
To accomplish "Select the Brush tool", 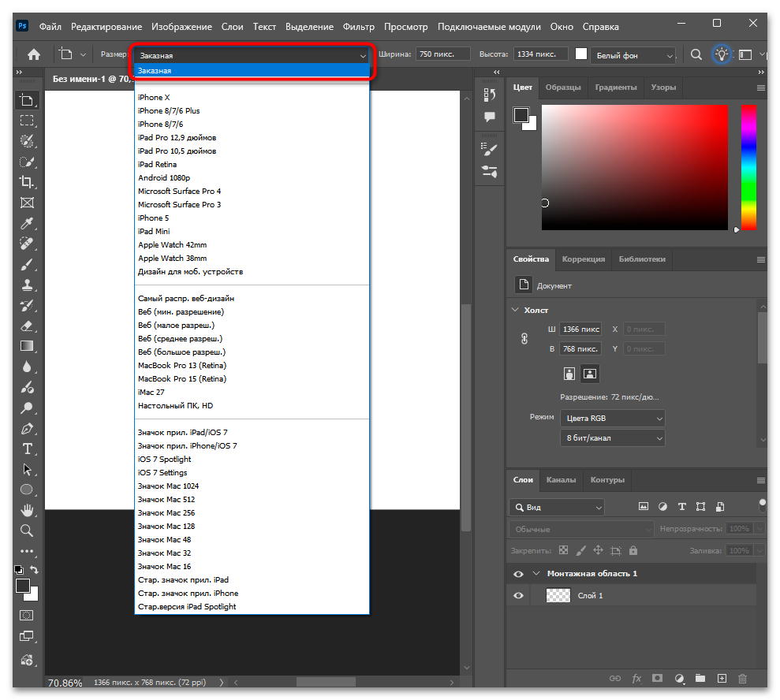I will click(27, 264).
